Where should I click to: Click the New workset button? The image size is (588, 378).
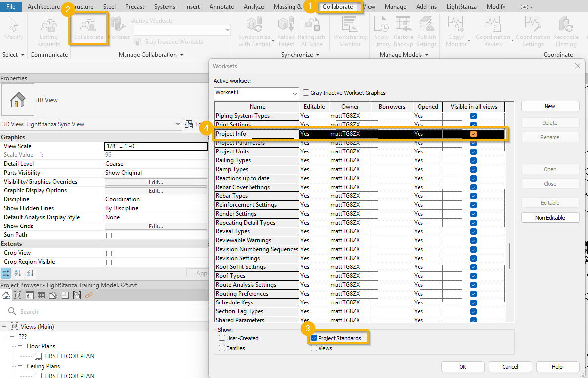[550, 106]
